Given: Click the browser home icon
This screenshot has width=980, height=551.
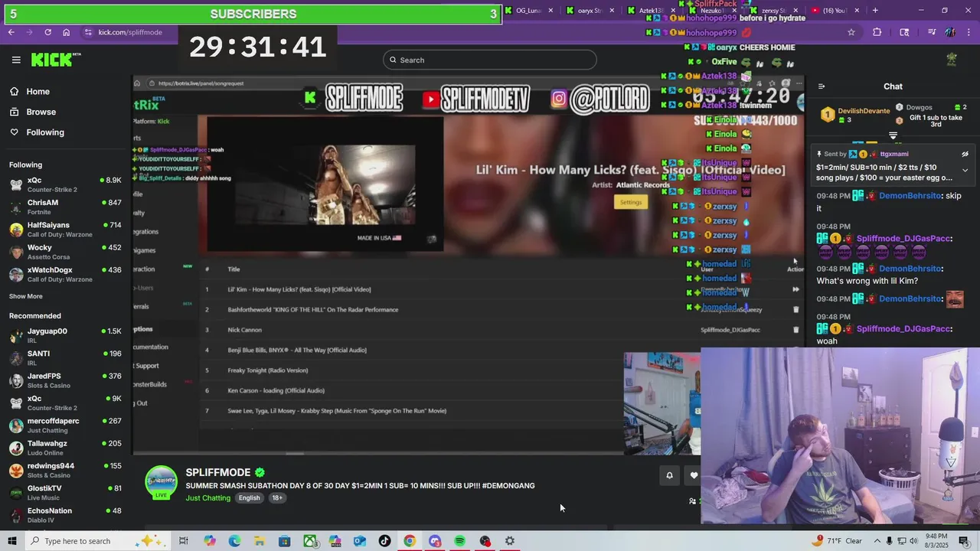Looking at the screenshot, I should coord(67,32).
